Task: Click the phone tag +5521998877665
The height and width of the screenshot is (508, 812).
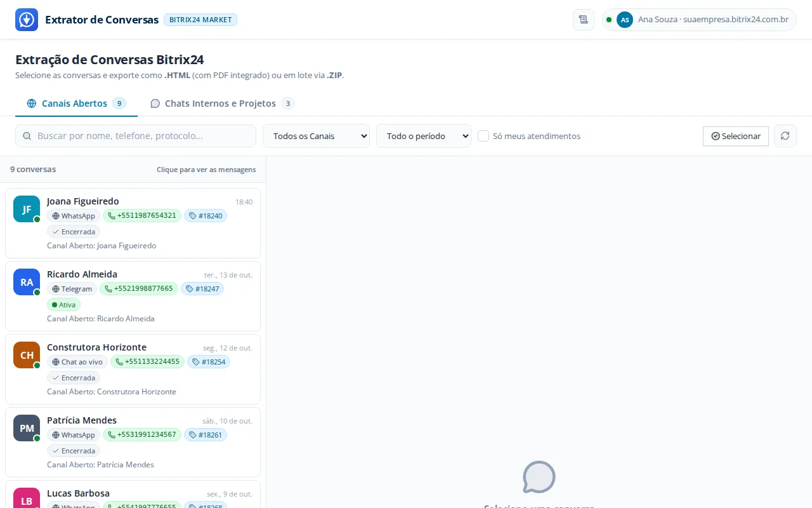Action: [x=139, y=289]
